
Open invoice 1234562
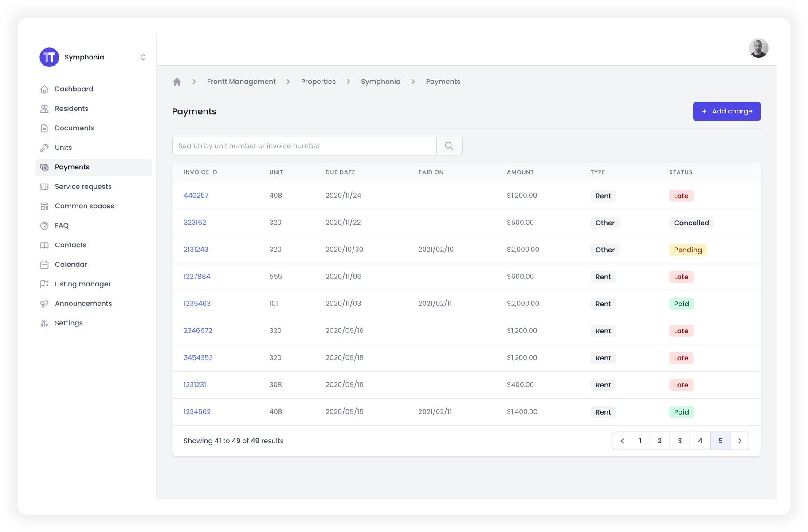(197, 412)
